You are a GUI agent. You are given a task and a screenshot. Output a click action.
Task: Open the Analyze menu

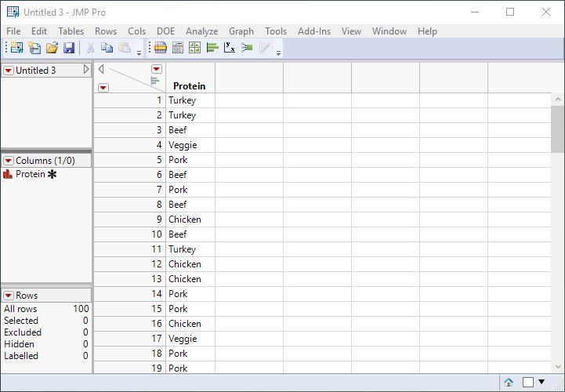click(x=202, y=31)
